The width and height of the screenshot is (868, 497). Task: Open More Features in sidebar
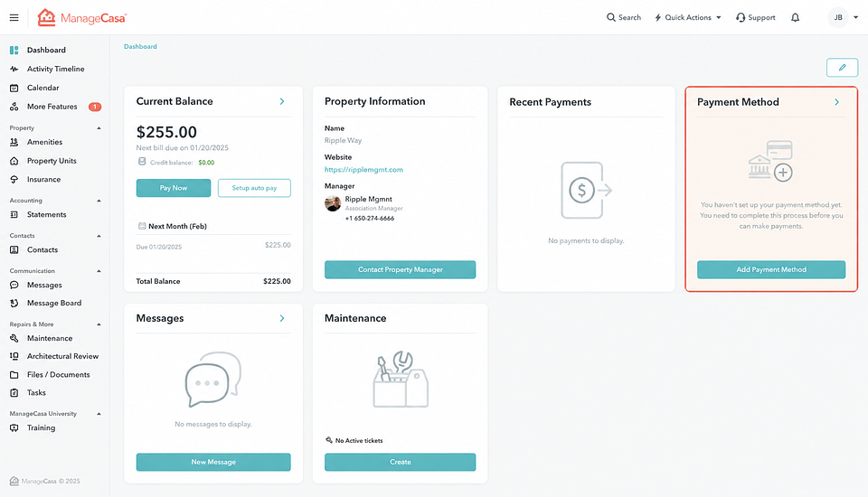click(x=52, y=107)
